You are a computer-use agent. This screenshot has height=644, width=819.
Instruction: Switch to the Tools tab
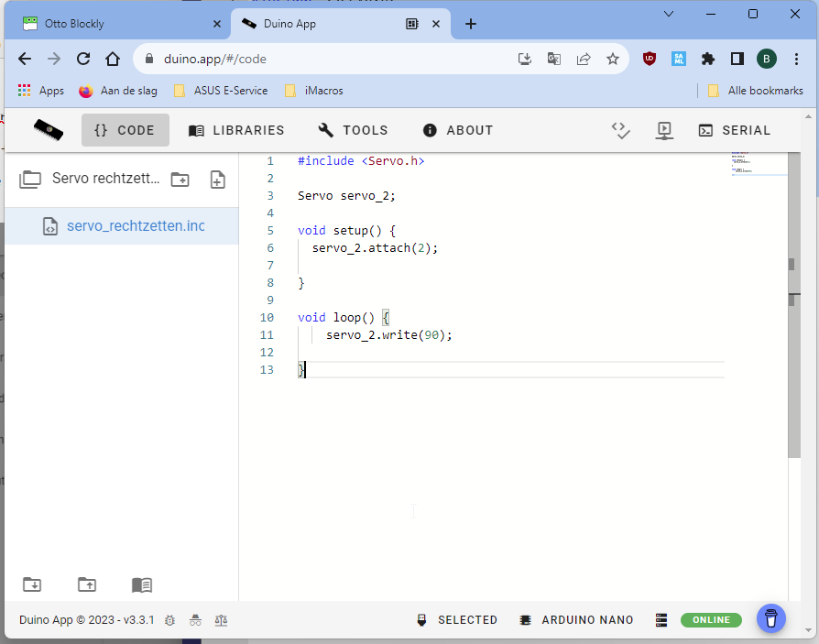[354, 131]
